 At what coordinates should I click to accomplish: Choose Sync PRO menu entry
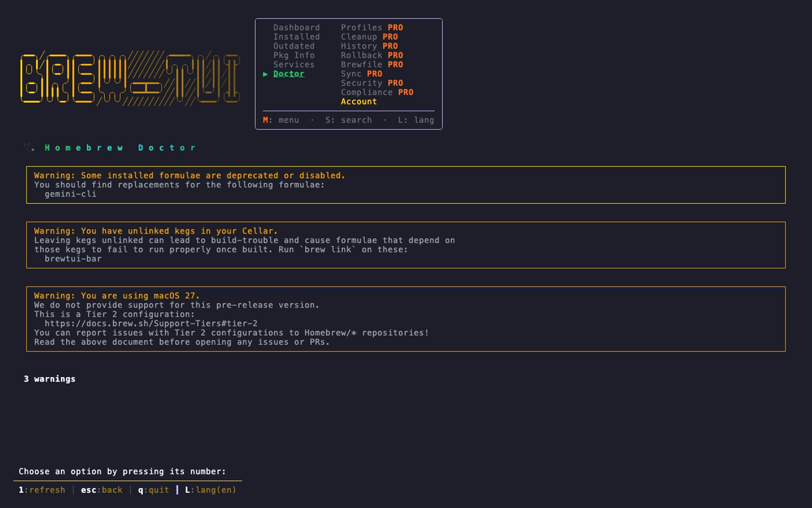pos(361,74)
